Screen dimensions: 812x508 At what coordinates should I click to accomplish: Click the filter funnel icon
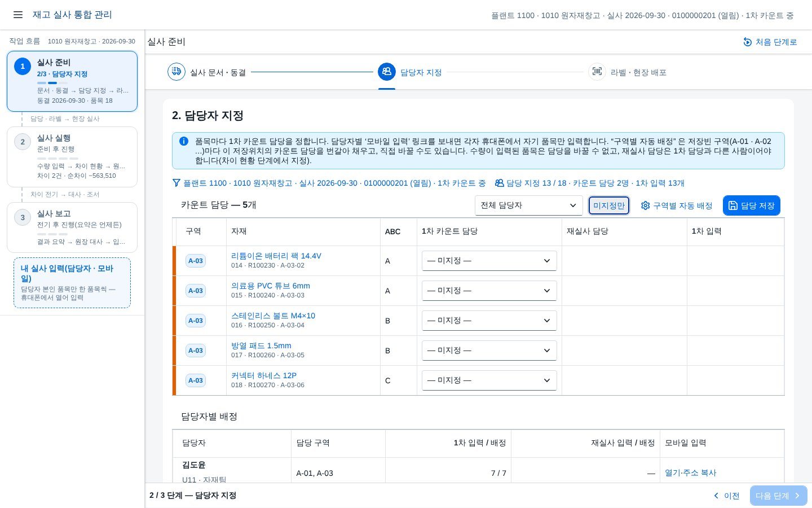coord(176,183)
